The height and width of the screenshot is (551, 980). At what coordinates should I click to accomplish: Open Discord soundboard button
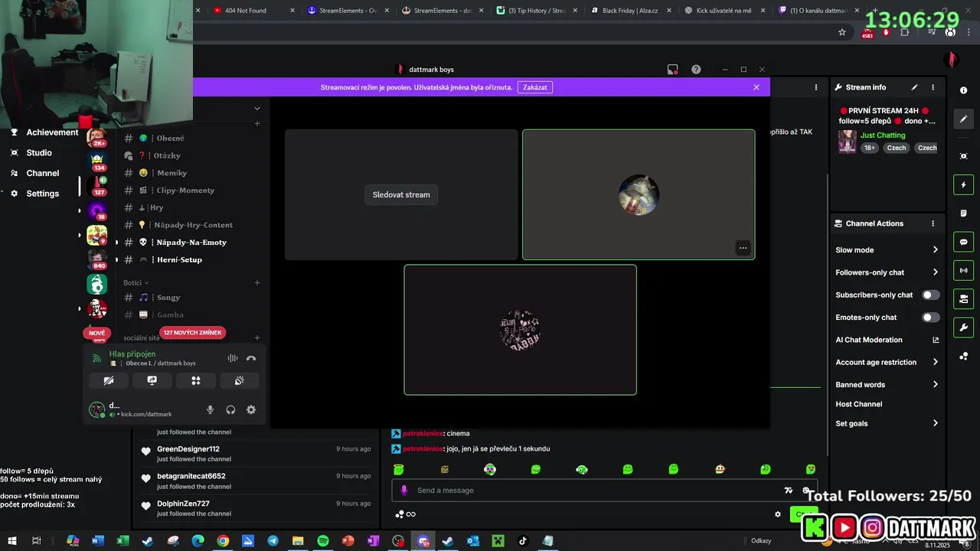(240, 380)
